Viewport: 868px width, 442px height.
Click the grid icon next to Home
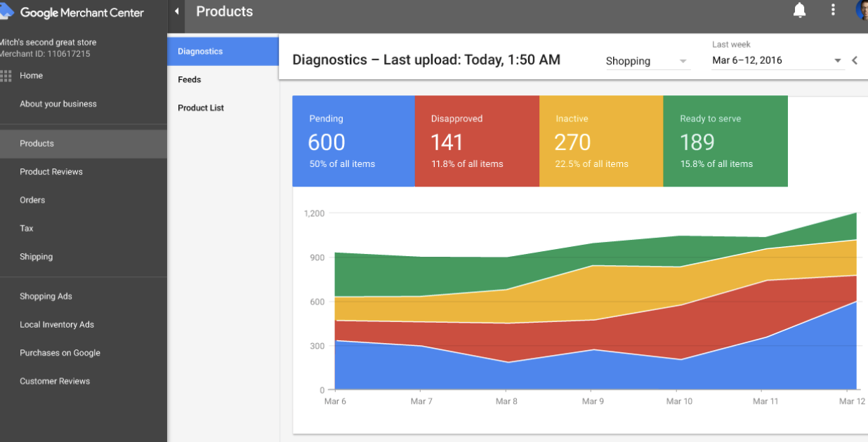pos(6,75)
